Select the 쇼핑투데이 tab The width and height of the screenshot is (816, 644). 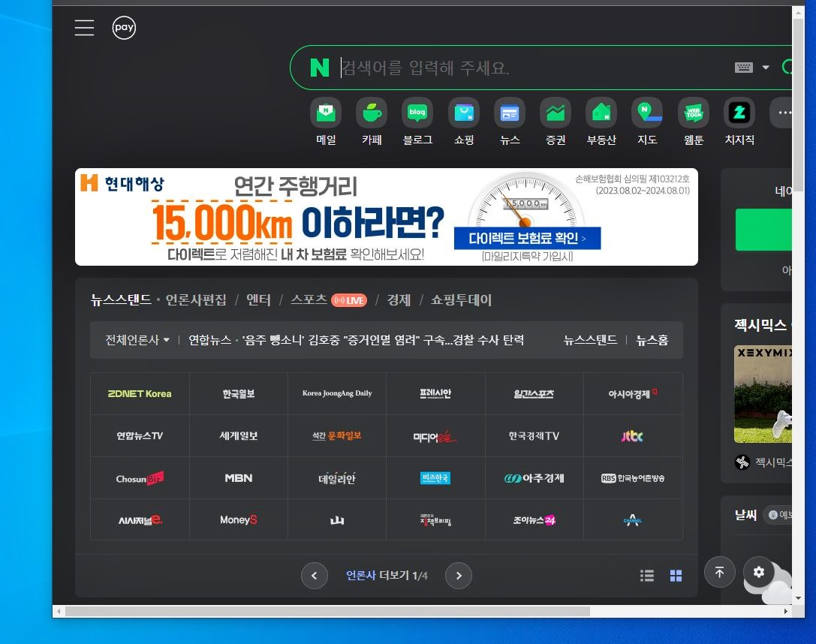pyautogui.click(x=461, y=299)
